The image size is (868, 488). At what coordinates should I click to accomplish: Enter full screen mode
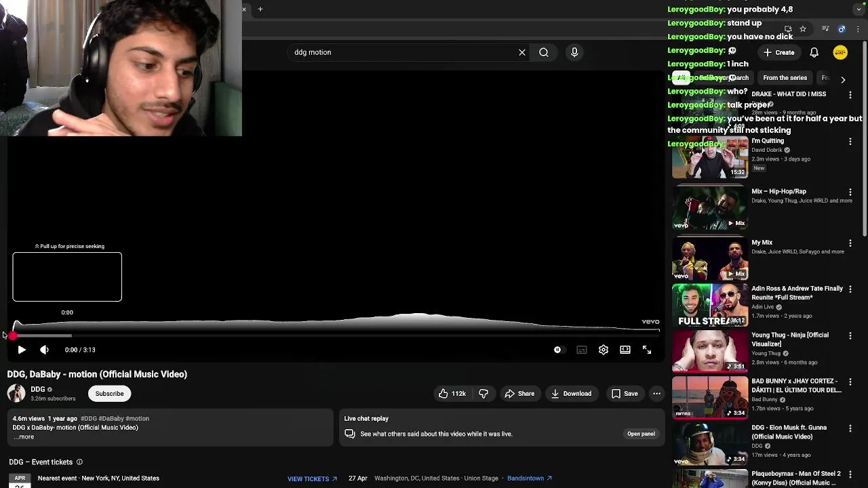tap(647, 350)
